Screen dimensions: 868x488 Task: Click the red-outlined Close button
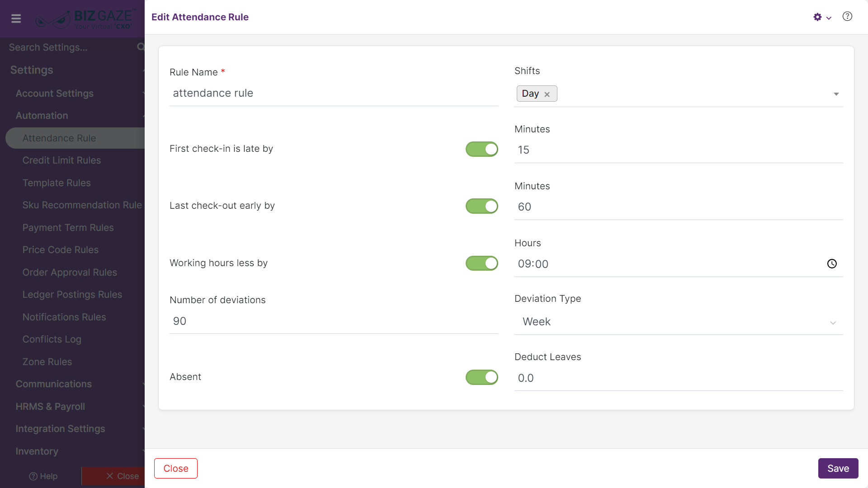(x=176, y=469)
